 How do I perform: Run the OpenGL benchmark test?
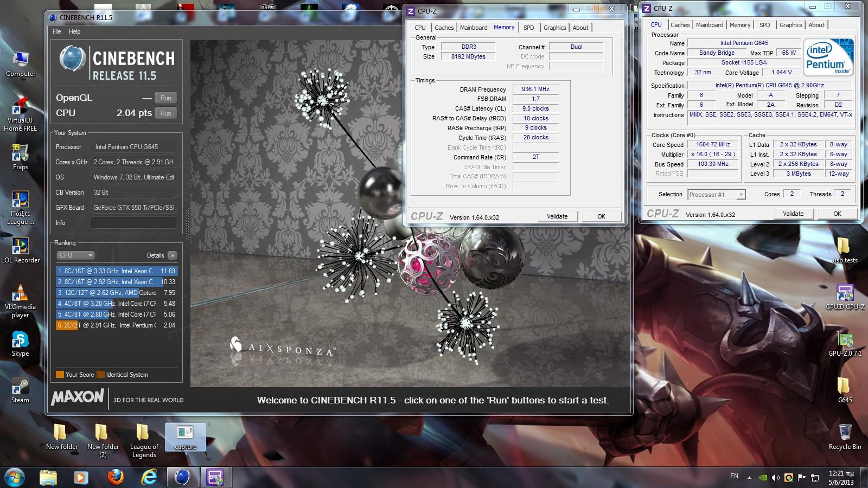[166, 98]
